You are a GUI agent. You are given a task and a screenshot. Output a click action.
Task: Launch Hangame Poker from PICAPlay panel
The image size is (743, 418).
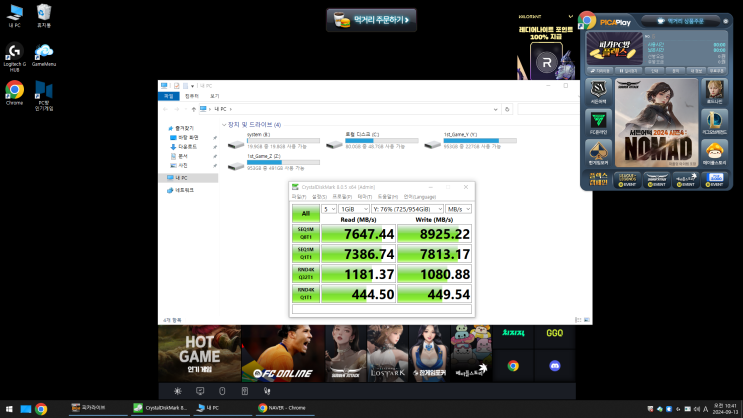(x=598, y=153)
